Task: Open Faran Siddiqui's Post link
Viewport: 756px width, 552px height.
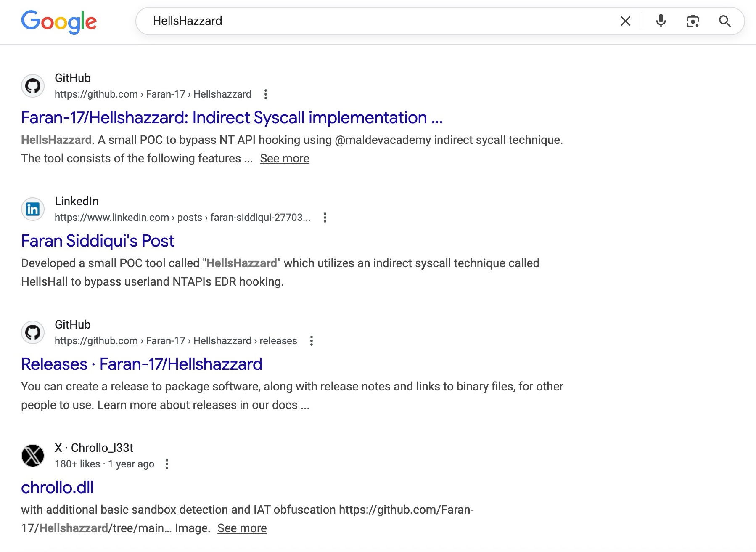Action: tap(98, 241)
